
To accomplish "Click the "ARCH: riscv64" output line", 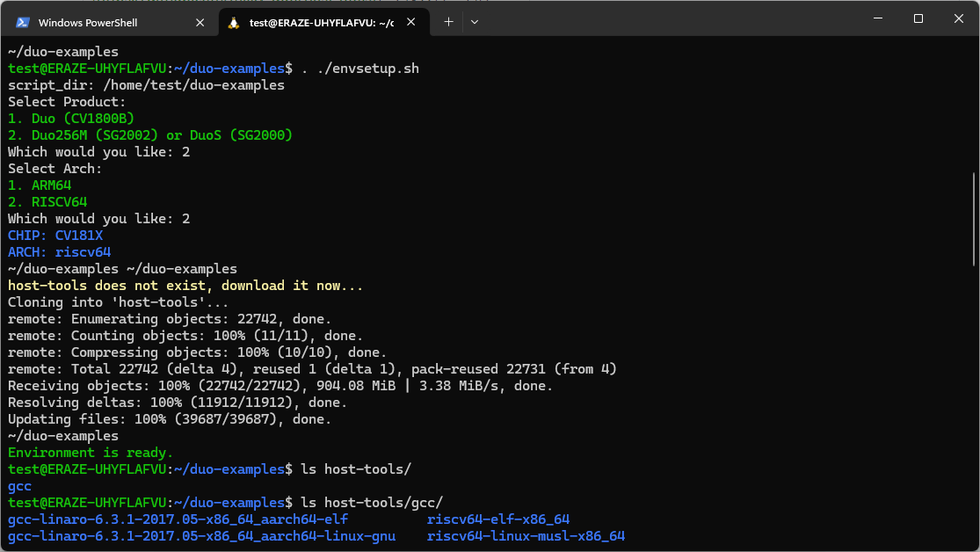I will point(59,252).
